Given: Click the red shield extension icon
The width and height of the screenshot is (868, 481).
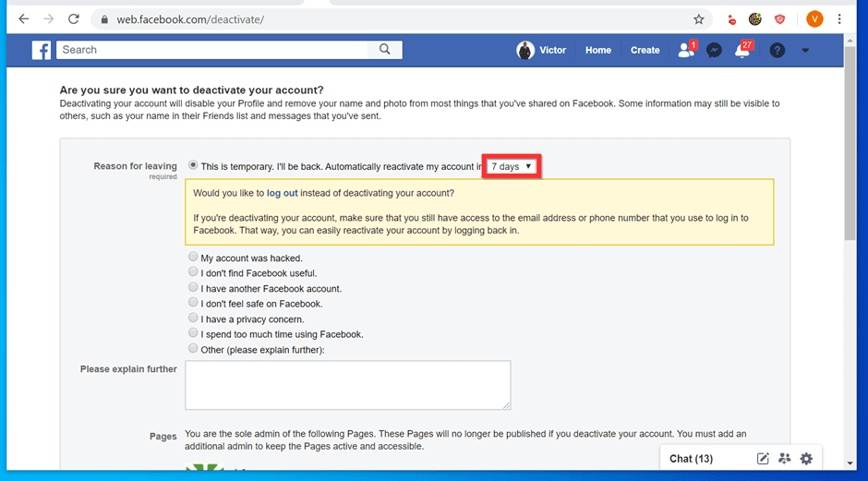Looking at the screenshot, I should pyautogui.click(x=779, y=19).
